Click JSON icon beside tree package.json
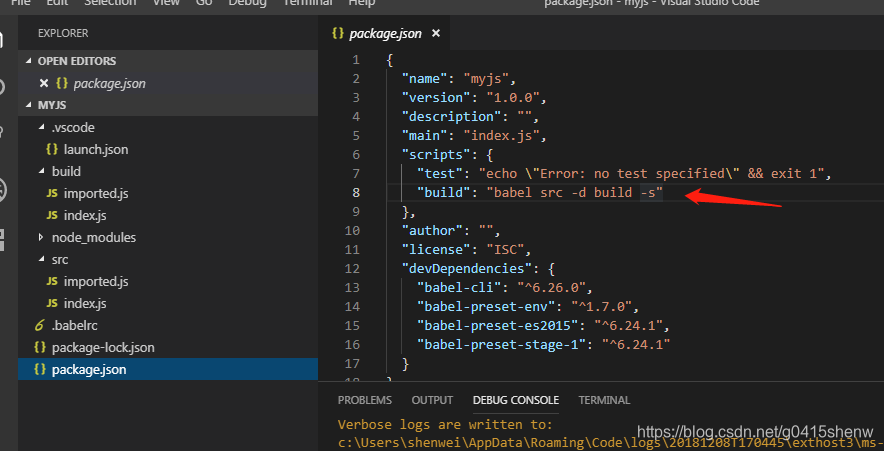Viewport: 884px width, 451px height. pos(39,369)
